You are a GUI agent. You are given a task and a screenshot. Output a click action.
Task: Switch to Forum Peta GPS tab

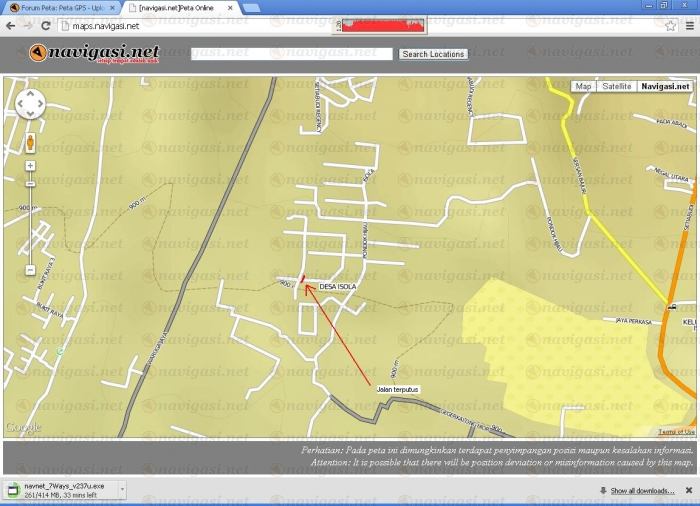click(62, 8)
